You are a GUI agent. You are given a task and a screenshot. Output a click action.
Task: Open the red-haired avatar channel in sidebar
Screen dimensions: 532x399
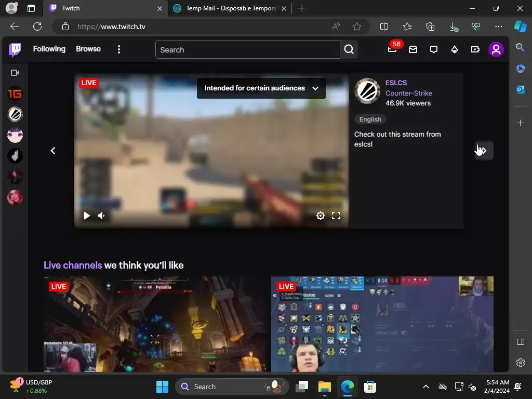coord(15,197)
